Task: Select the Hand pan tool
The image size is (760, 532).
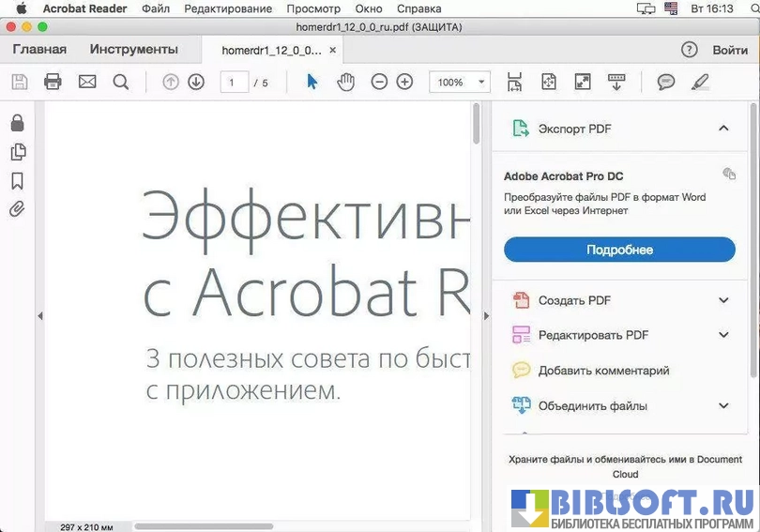Action: 346,83
